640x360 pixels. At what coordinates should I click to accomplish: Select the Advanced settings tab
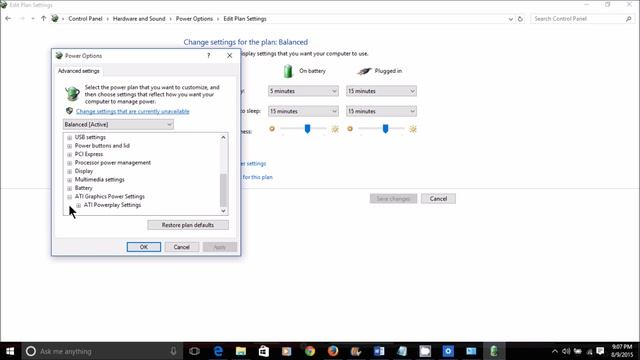[x=78, y=71]
